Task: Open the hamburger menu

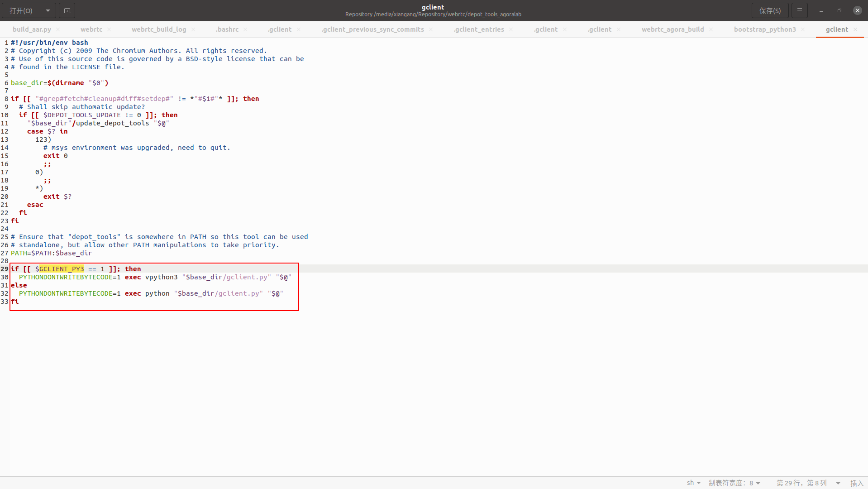Action: pyautogui.click(x=800, y=10)
